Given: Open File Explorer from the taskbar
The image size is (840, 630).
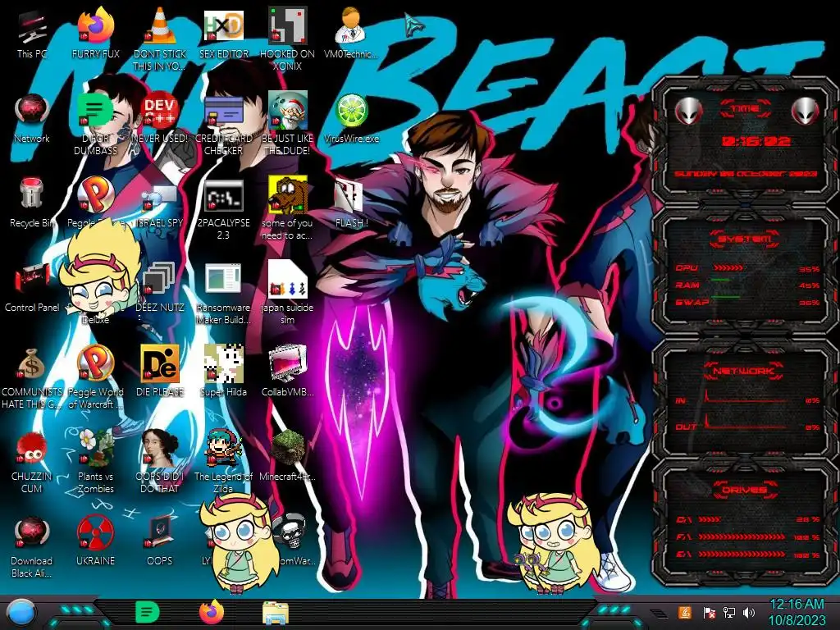Looking at the screenshot, I should click(276, 613).
